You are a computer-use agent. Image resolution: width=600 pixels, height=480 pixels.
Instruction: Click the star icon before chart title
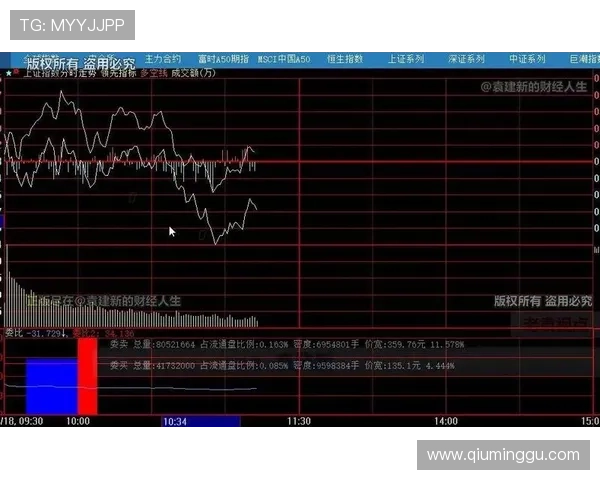click(8, 73)
